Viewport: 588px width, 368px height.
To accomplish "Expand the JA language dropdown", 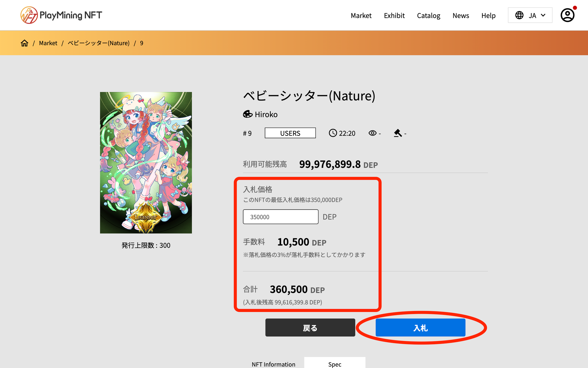I will [x=530, y=15].
